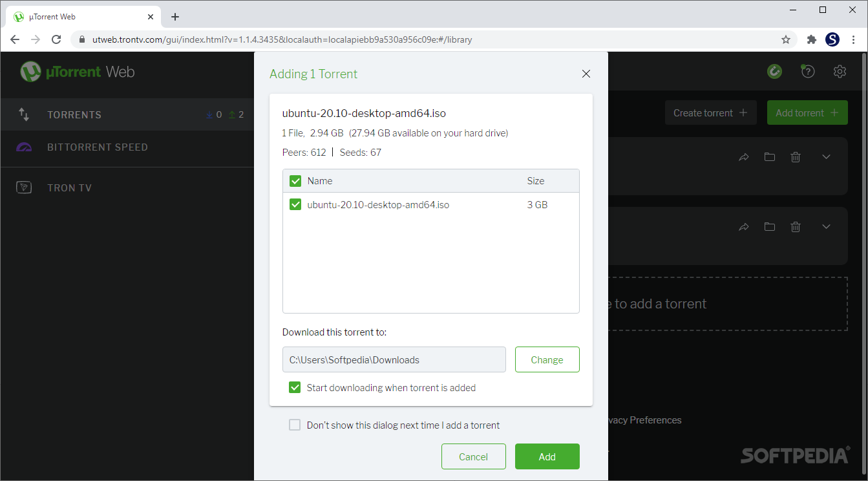868x481 pixels.
Task: Open BitTorrent Speed in sidebar
Action: click(x=127, y=147)
